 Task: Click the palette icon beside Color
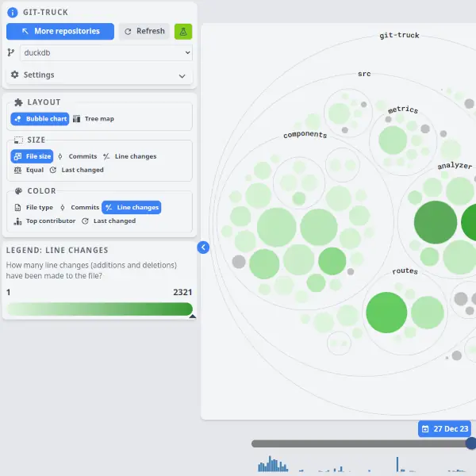18,191
